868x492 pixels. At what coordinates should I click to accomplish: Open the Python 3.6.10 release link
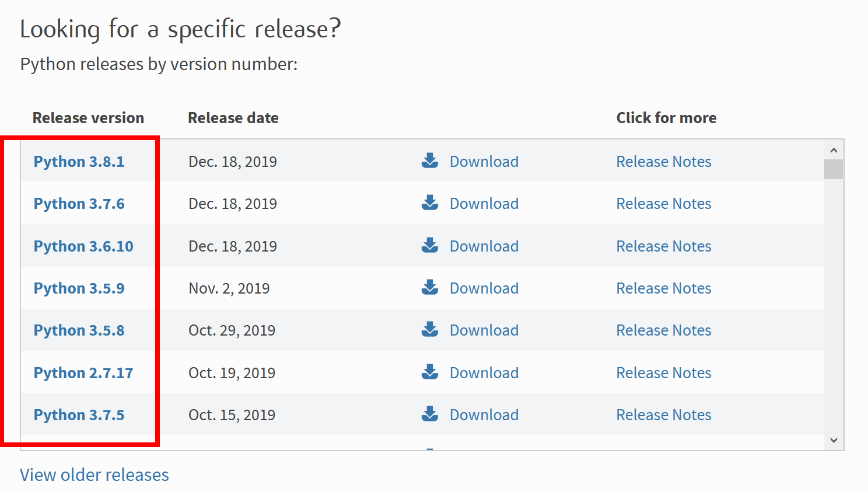point(83,246)
